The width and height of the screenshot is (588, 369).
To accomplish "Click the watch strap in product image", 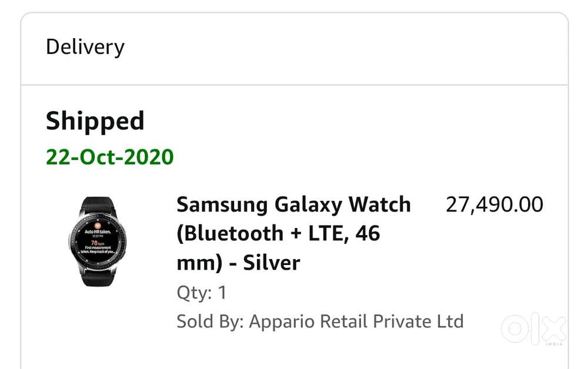I will (98, 205).
